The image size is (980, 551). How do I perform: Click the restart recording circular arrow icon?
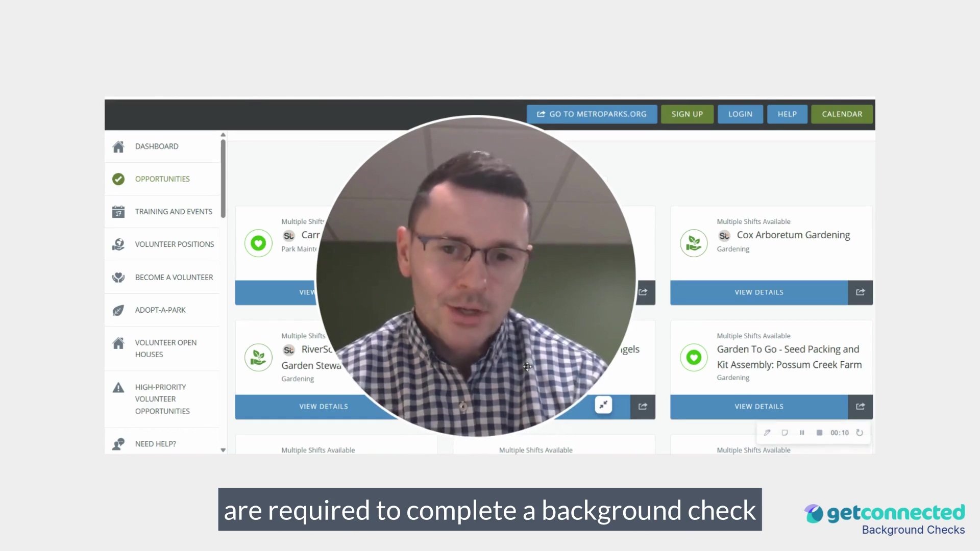tap(860, 433)
